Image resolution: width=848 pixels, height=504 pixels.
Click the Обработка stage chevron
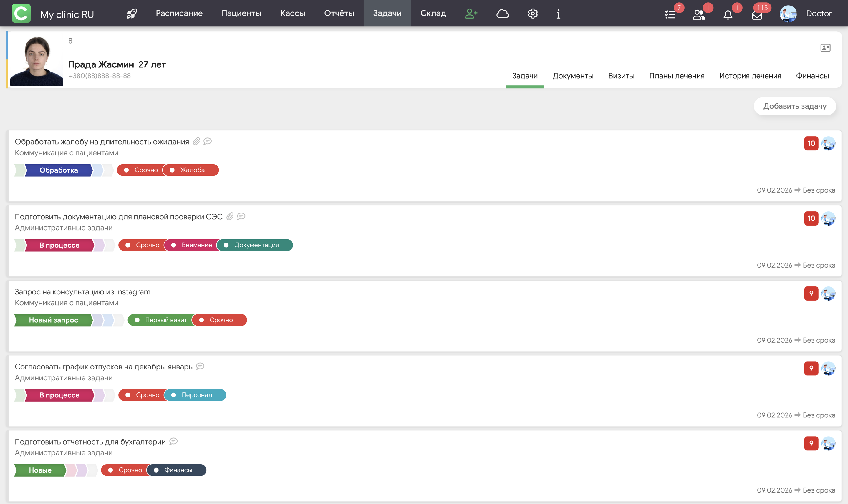click(x=58, y=170)
